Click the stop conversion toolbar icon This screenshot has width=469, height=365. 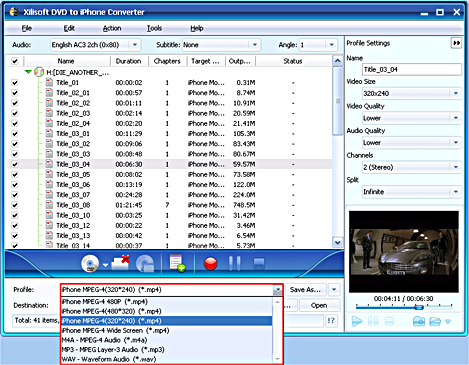tap(259, 264)
